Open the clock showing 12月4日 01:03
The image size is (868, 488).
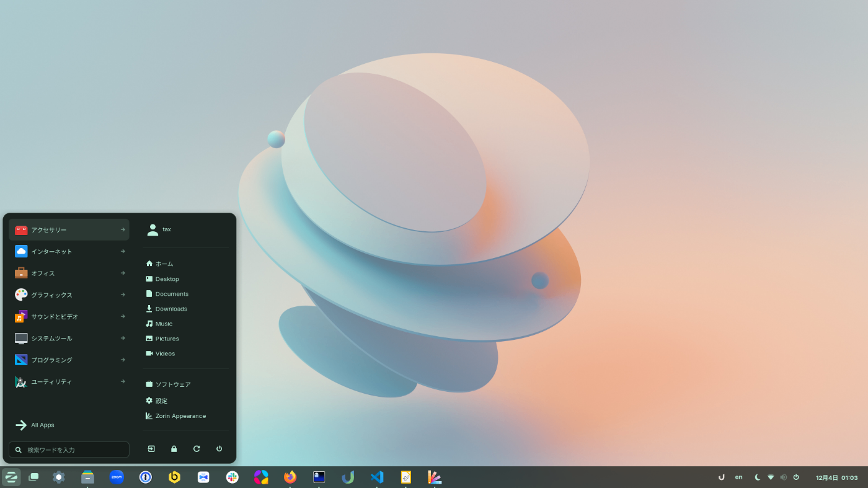836,477
